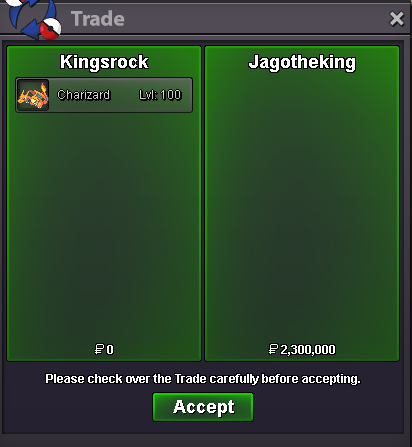
Task: Click the Charizard offer row background
Action: pos(104,95)
